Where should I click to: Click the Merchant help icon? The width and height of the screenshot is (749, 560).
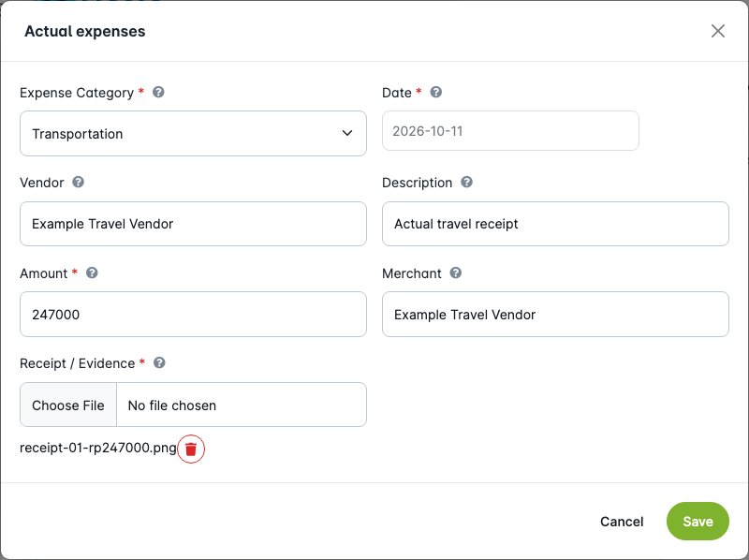tap(456, 273)
